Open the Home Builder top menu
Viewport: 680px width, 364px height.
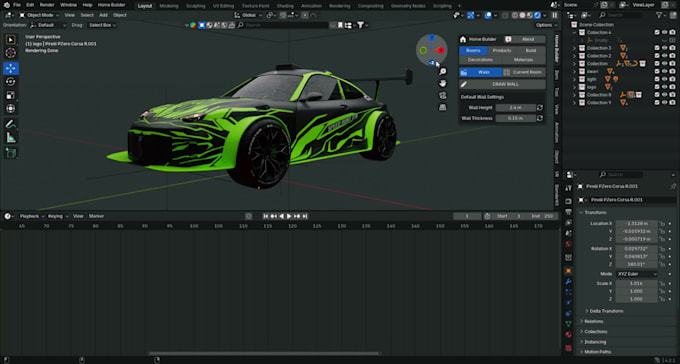111,5
